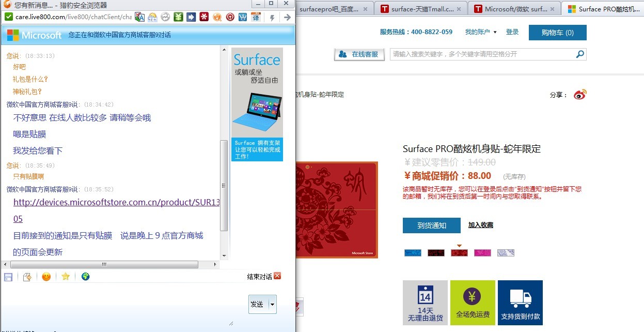Click the send file icon in chat toolbar
Image resolution: width=644 pixels, height=332 pixels.
point(27,277)
